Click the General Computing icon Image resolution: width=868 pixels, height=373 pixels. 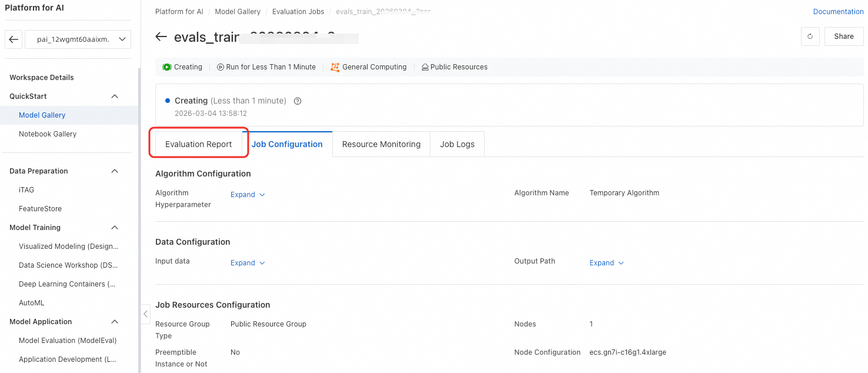coord(335,67)
